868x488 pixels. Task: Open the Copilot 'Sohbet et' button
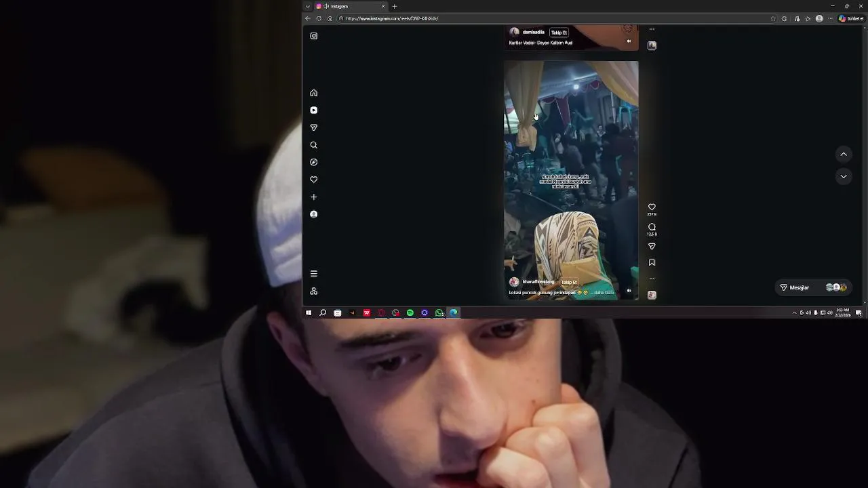point(851,18)
